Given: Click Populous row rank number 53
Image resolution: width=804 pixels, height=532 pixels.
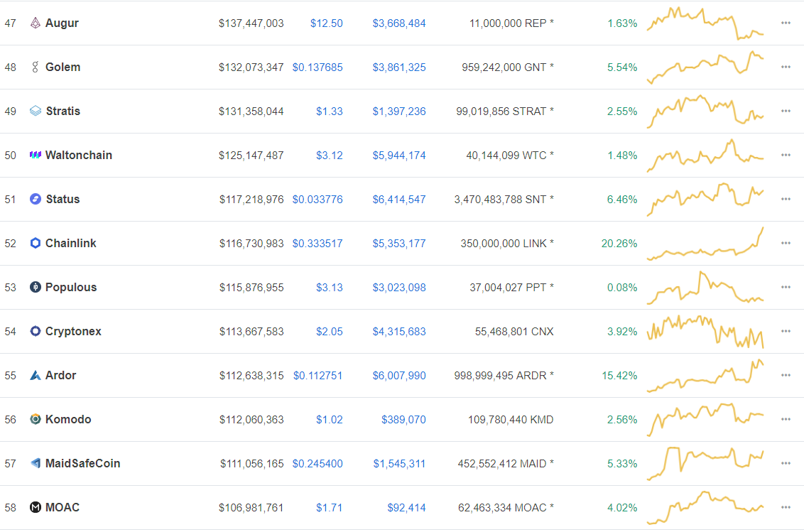Looking at the screenshot, I should pyautogui.click(x=10, y=287).
